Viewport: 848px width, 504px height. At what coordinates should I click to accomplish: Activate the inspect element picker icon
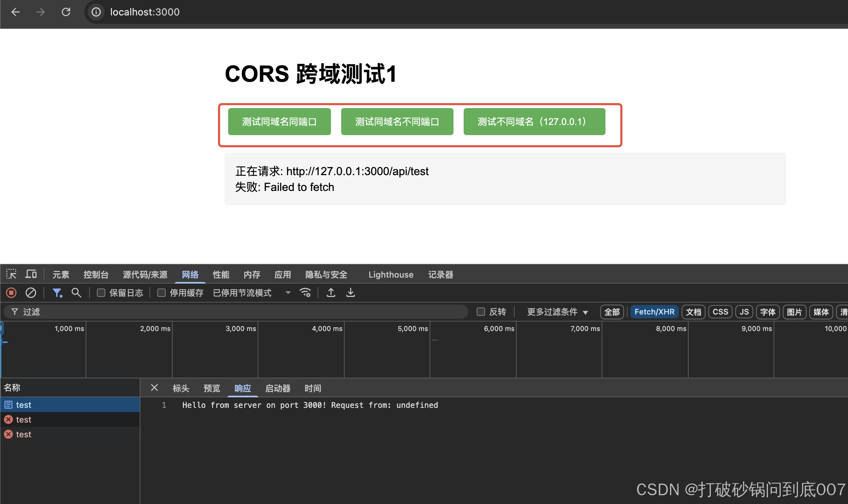(11, 274)
